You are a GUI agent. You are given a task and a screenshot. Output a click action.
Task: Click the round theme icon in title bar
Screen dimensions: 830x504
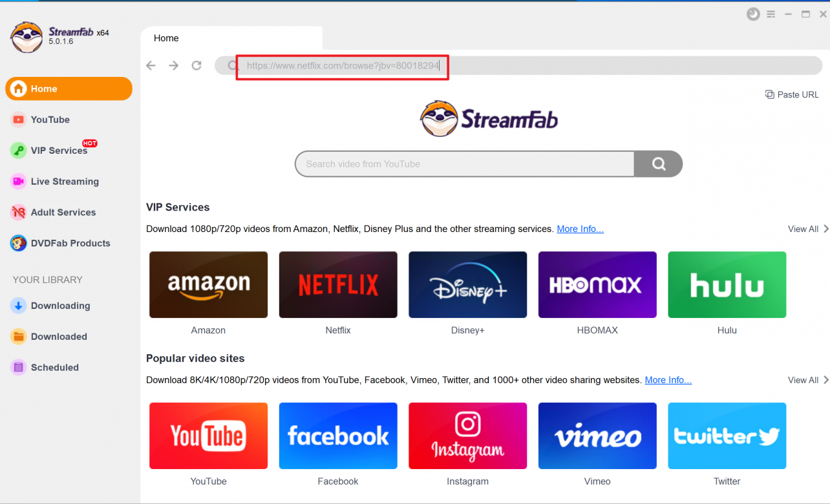(x=753, y=14)
